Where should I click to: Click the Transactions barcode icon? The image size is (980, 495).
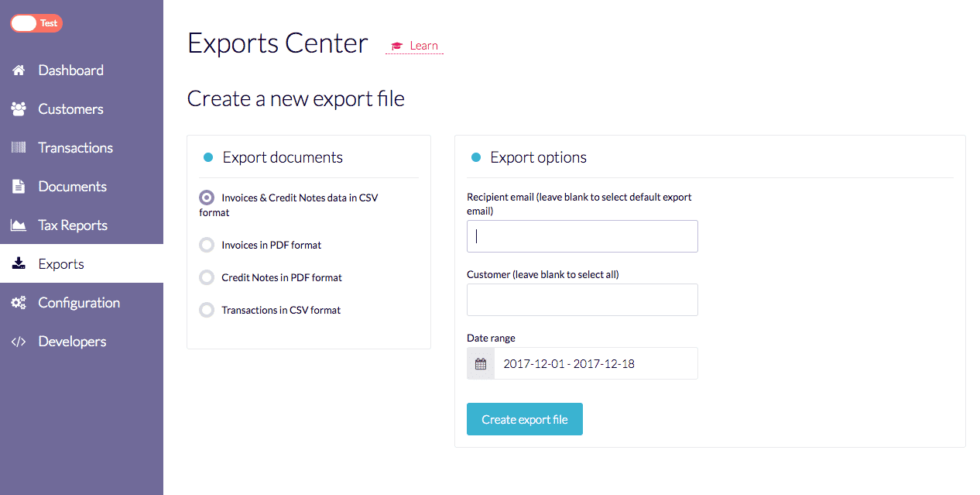(x=19, y=148)
